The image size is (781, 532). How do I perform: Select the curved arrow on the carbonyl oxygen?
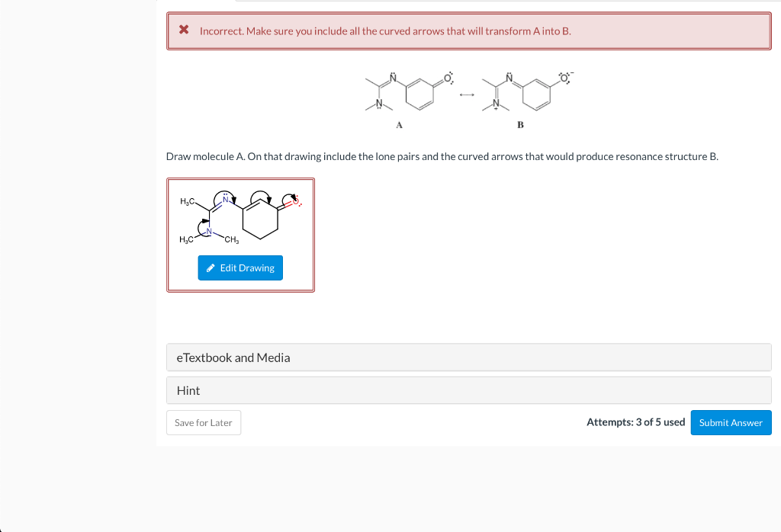pos(289,197)
